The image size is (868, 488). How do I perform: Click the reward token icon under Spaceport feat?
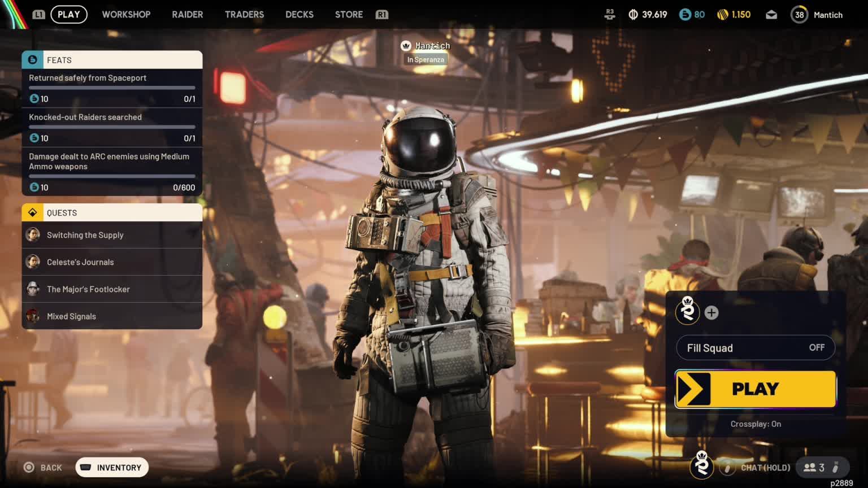[34, 99]
